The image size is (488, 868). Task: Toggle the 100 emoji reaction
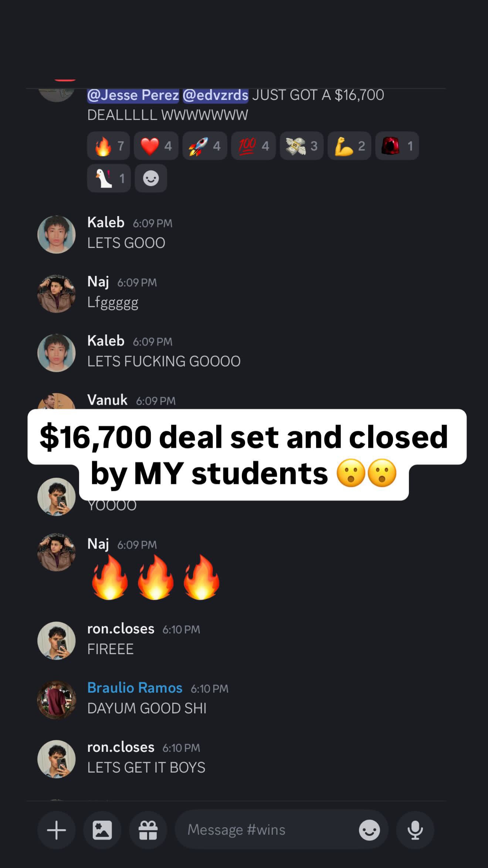click(254, 146)
